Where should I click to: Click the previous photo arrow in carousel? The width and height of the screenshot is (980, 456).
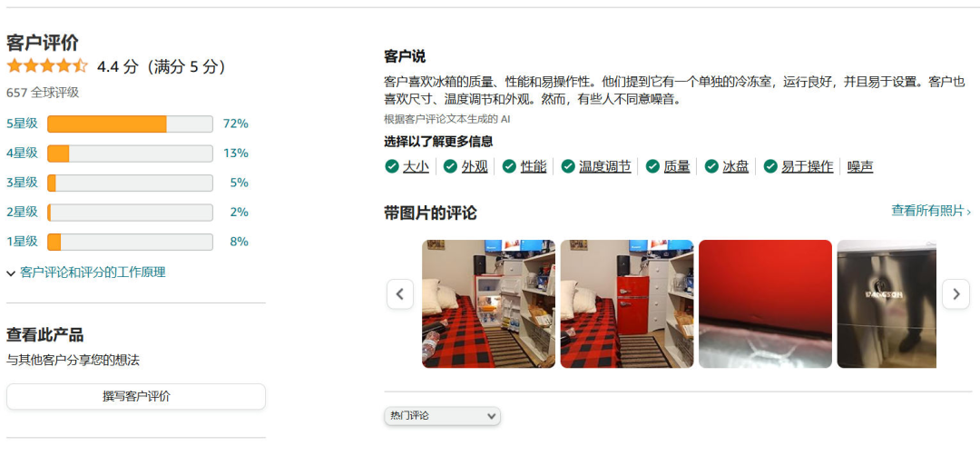pyautogui.click(x=400, y=294)
